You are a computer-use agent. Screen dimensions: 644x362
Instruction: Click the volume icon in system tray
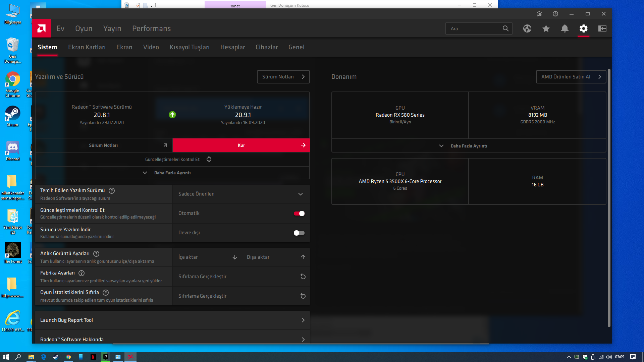tap(609, 357)
